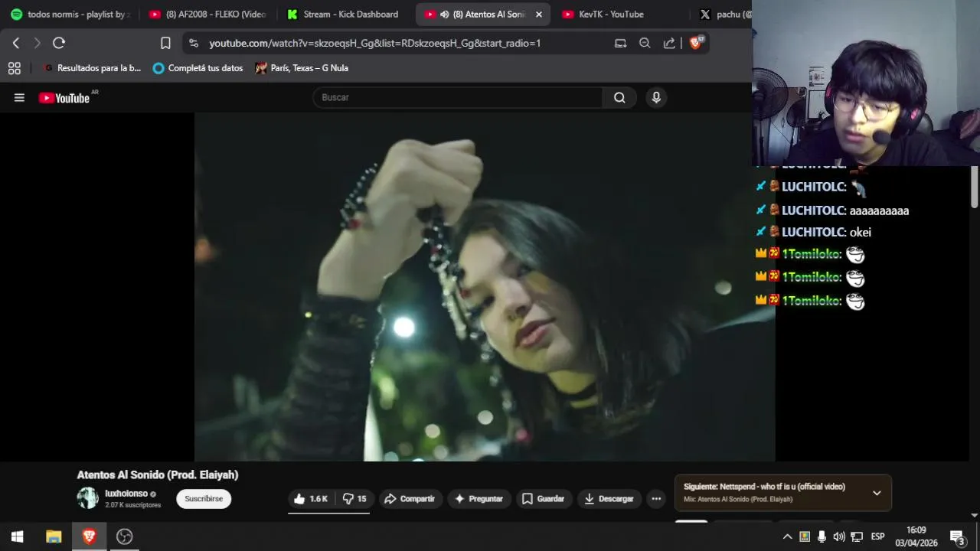
Task: Click the share icon in the address bar
Action: (x=669, y=43)
